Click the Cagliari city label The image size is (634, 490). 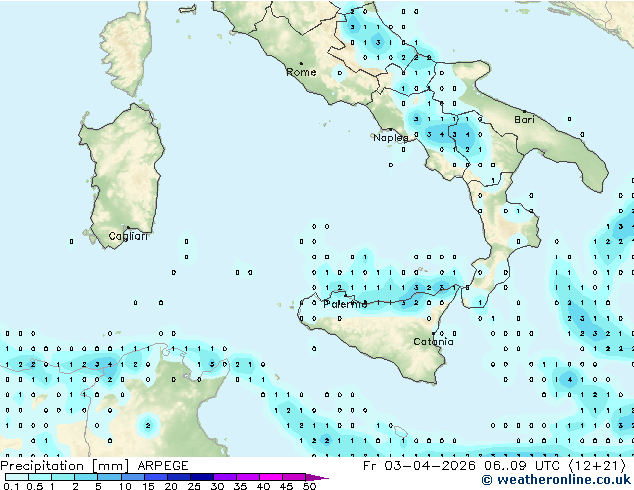128,236
